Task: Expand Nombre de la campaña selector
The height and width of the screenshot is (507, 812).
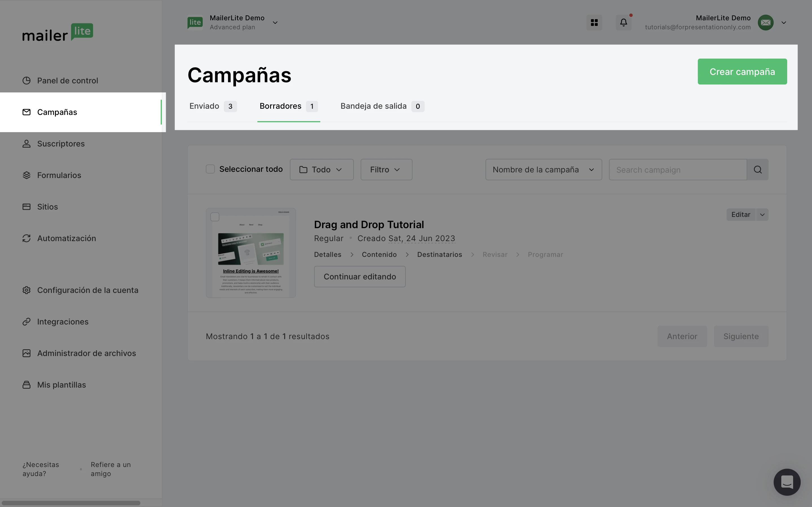Action: click(543, 170)
